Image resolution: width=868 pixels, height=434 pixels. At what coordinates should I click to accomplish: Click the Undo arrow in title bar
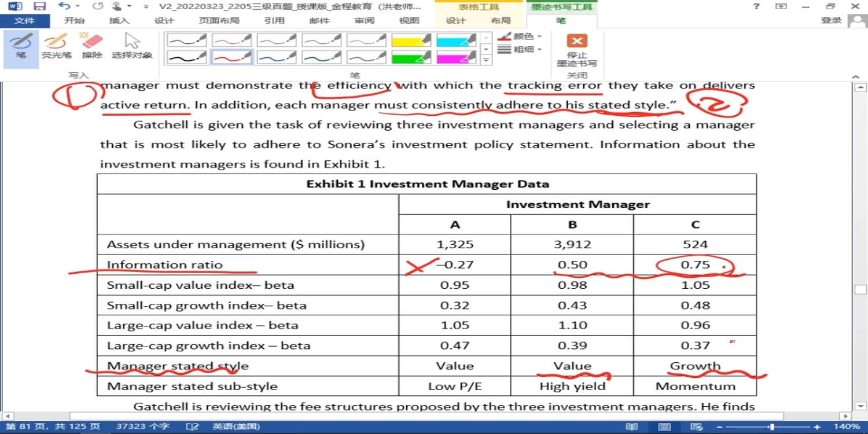point(64,7)
